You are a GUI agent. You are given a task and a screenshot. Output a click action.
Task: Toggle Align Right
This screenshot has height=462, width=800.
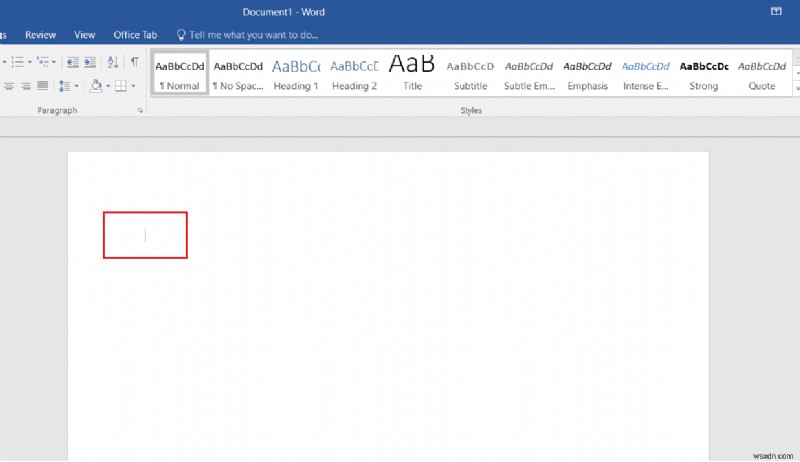[x=26, y=86]
